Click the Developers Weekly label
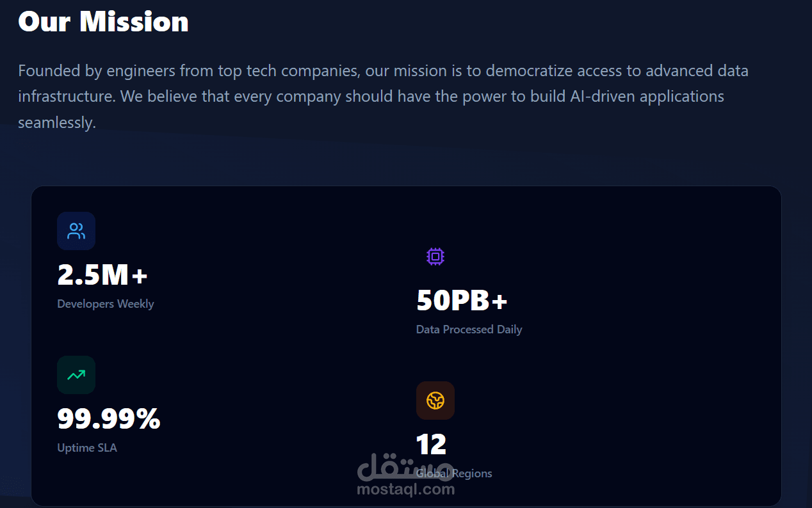Screen dimensions: 812x508 pyautogui.click(x=106, y=304)
